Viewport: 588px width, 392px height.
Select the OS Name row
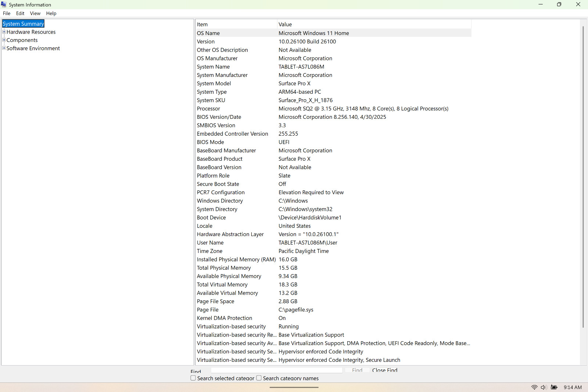(333, 33)
